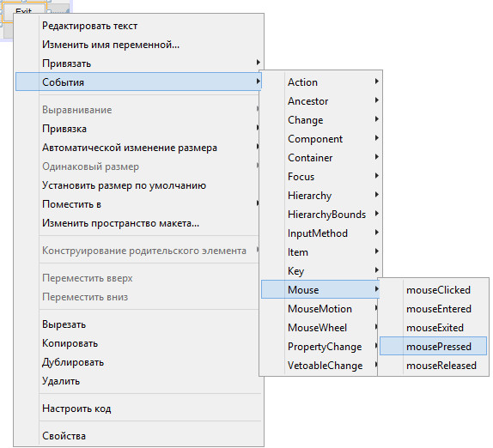
Task: Open the Key events submenu
Action: (x=320, y=270)
